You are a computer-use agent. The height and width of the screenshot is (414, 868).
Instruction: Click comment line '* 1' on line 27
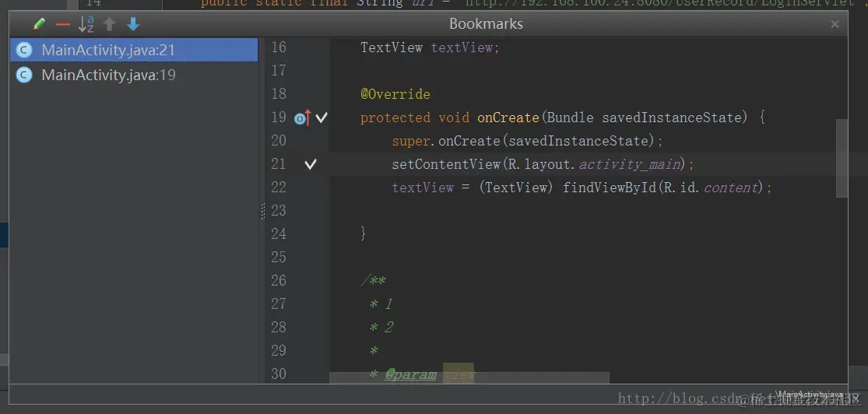pyautogui.click(x=381, y=303)
